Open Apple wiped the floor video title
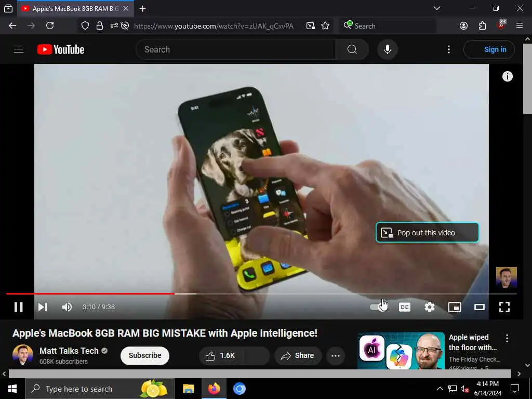This screenshot has height=399, width=532. [x=472, y=342]
